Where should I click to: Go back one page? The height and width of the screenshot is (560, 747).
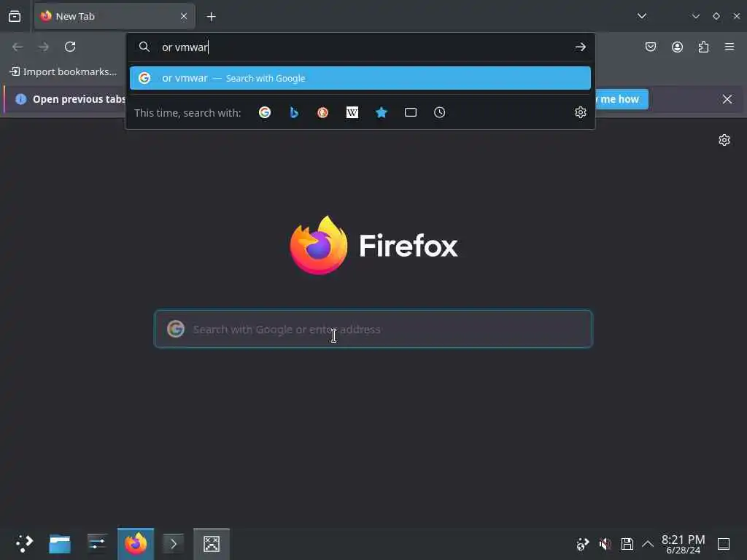[18, 47]
